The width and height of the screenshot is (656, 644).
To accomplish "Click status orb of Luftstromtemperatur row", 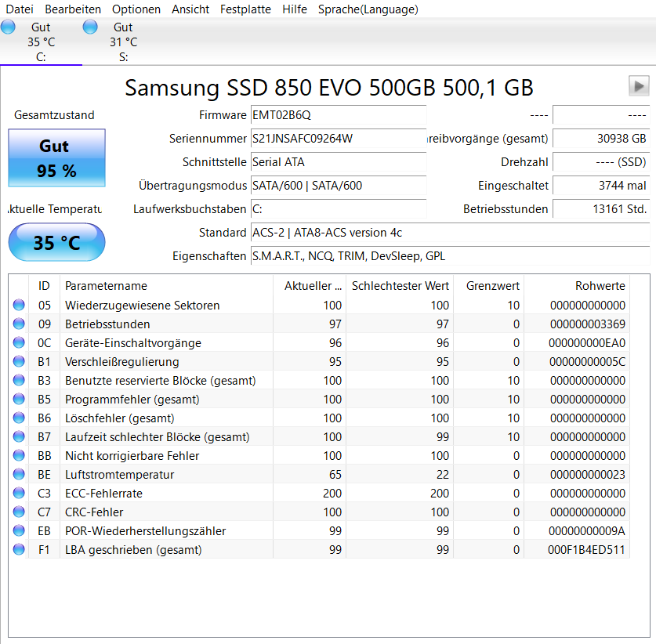I will pyautogui.click(x=19, y=474).
